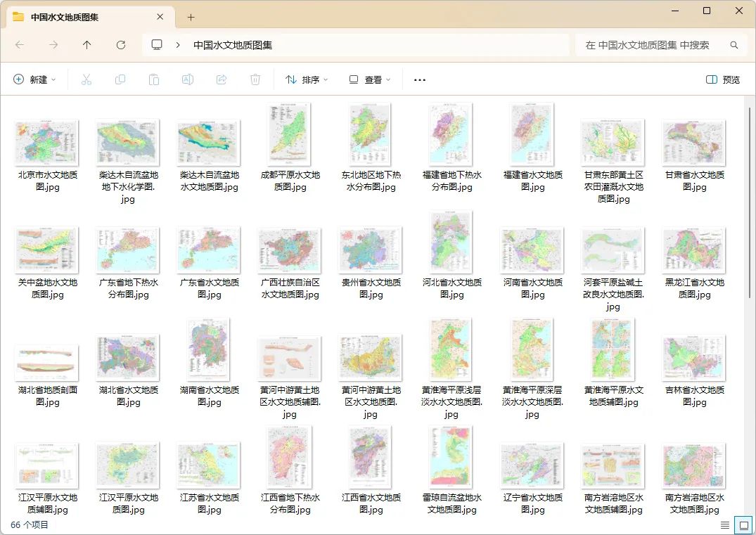Image resolution: width=756 pixels, height=535 pixels.
Task: Select 贵州省水文地质图.jpg file
Action: click(371, 263)
